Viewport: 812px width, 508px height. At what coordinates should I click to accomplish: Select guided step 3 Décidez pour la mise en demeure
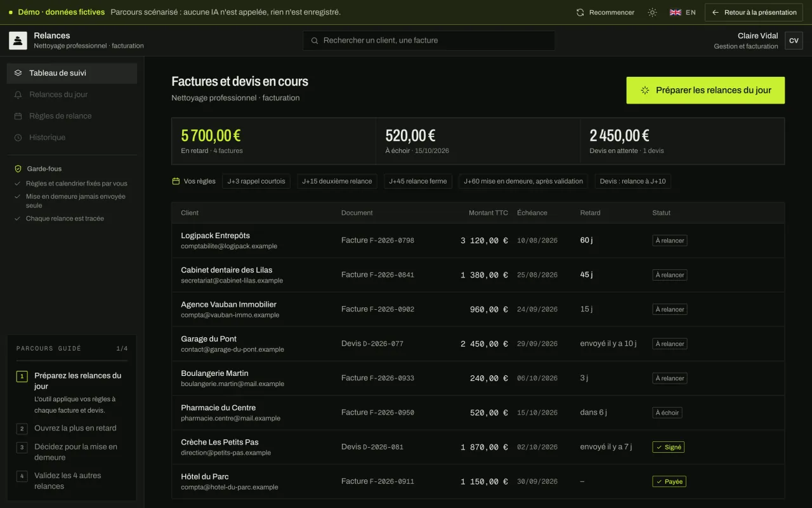click(x=72, y=452)
